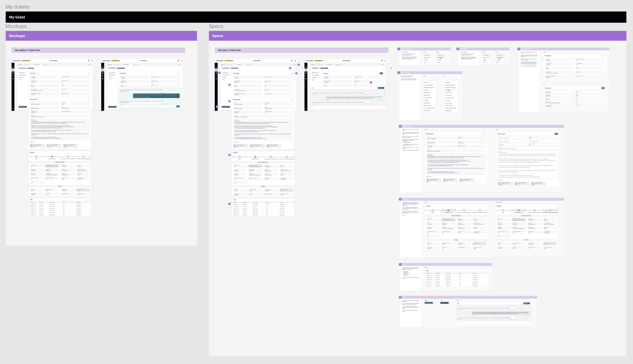
Task: Select RfU Master Data step in Template spec default
Action: point(448,210)
